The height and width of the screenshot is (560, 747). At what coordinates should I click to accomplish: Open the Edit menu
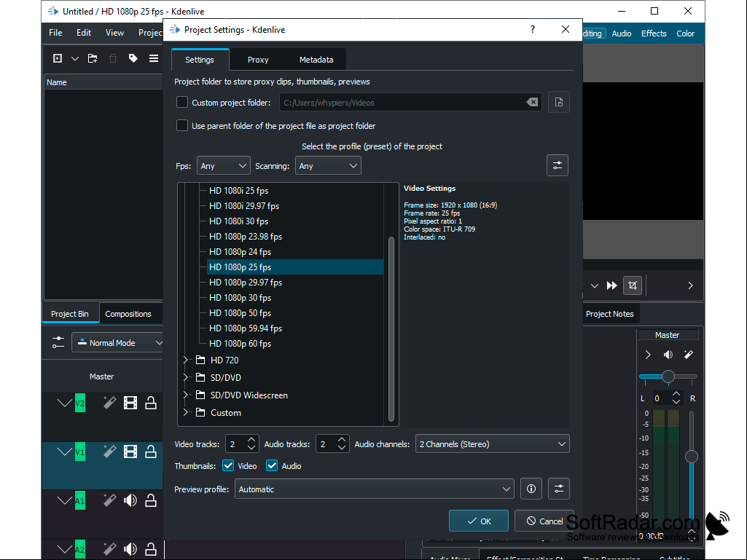(83, 32)
